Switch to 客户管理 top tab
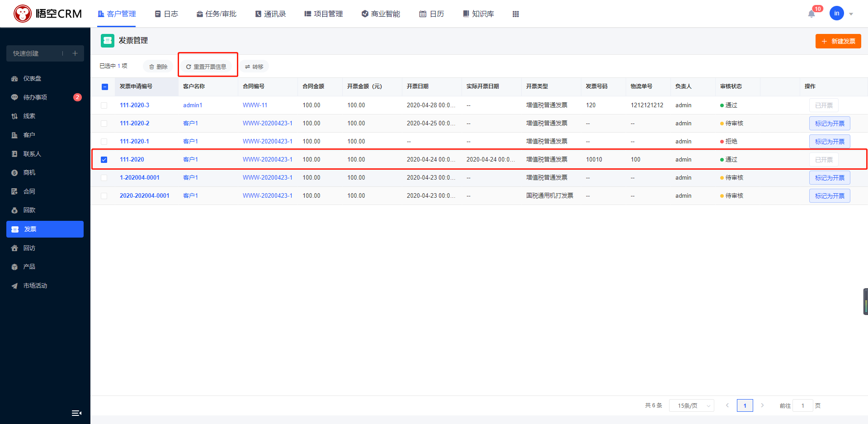The image size is (868, 424). 117,14
